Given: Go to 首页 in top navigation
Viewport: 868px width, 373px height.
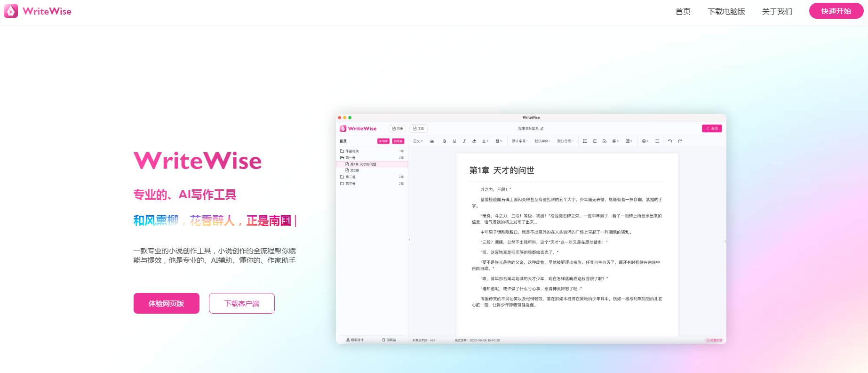Looking at the screenshot, I should (x=683, y=11).
